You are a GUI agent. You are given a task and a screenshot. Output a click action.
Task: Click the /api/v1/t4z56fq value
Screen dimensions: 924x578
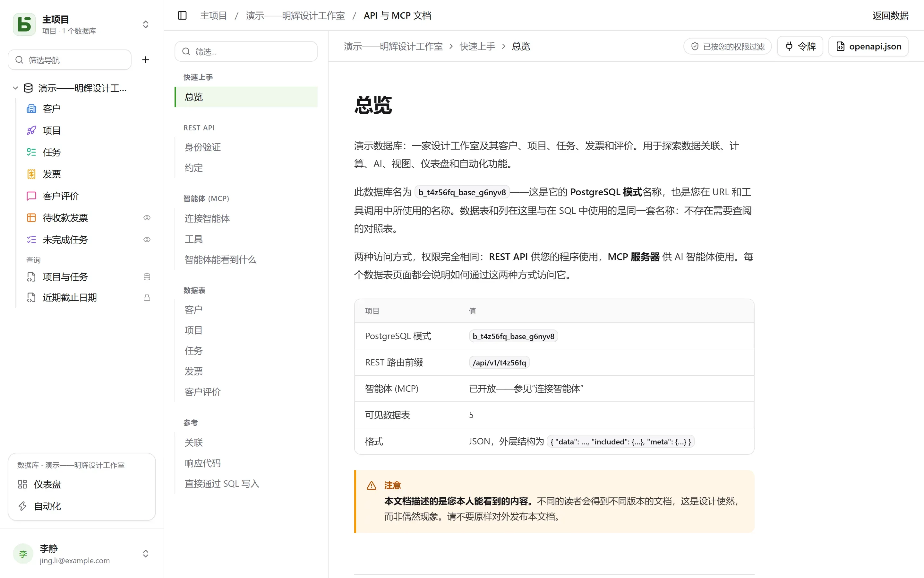(499, 363)
